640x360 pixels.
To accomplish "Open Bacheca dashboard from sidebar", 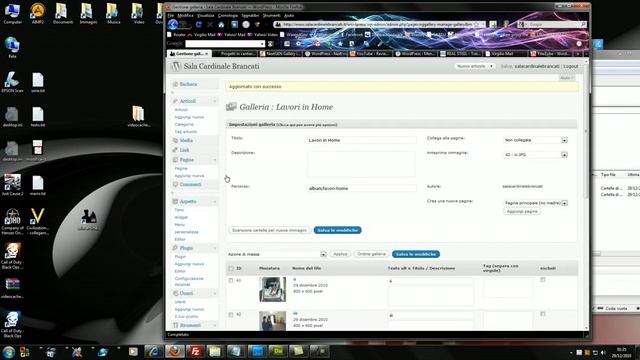I will tap(188, 84).
